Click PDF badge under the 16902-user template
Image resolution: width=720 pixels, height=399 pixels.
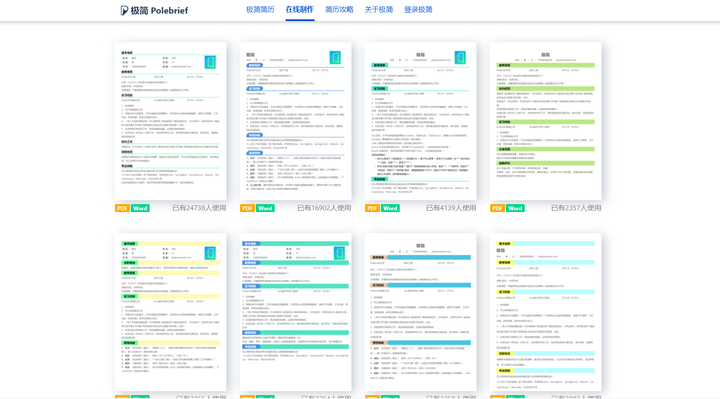(x=247, y=208)
